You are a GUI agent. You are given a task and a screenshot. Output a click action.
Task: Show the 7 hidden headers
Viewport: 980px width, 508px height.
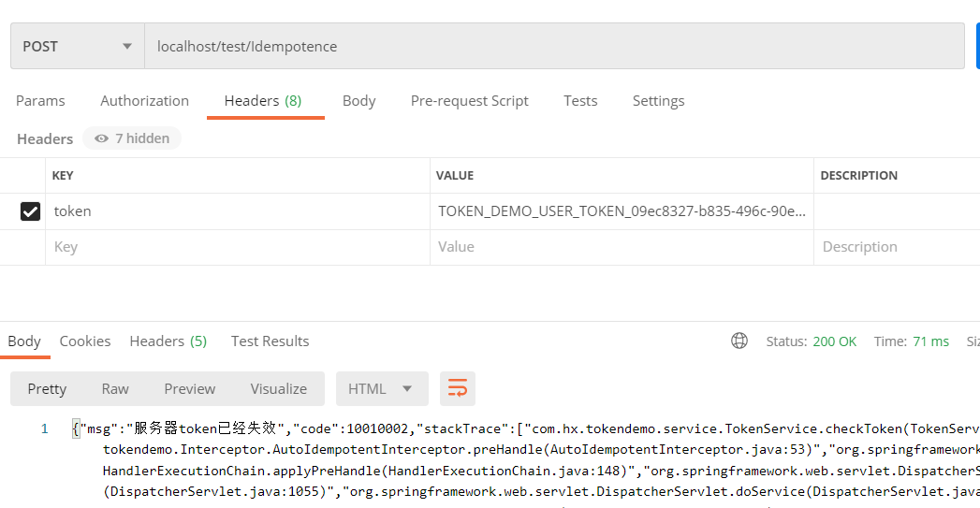132,138
